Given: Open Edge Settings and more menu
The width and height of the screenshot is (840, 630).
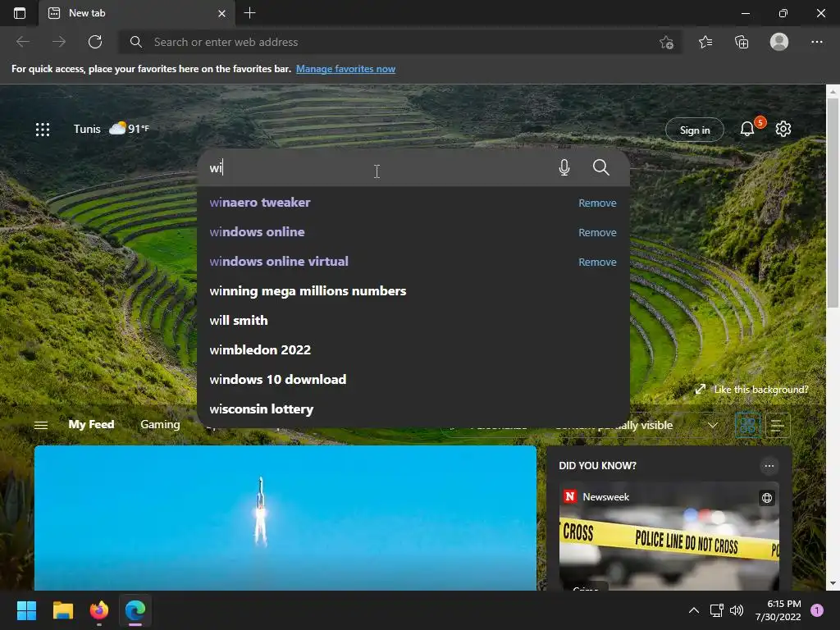Looking at the screenshot, I should [x=816, y=42].
